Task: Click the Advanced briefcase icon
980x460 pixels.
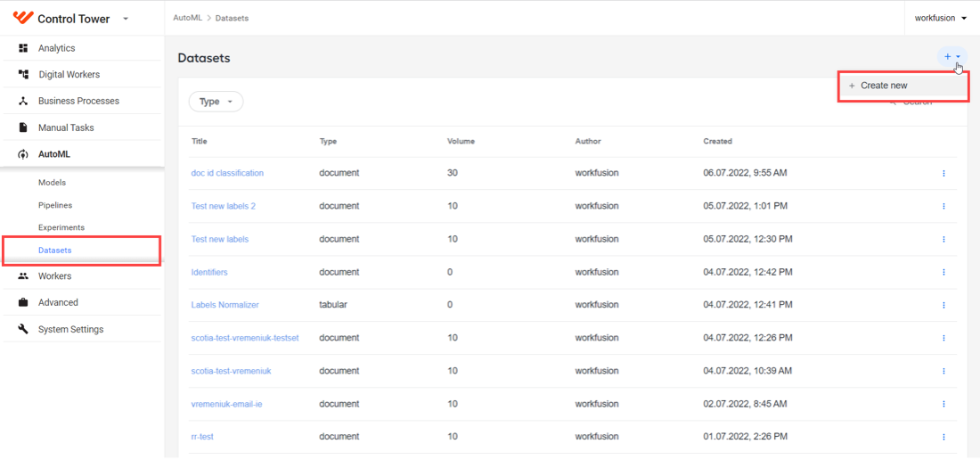Action: point(24,302)
